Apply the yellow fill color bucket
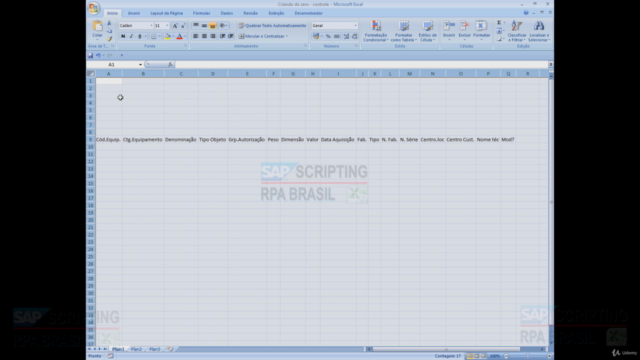Screen dimensions: 640x360 [x=167, y=36]
